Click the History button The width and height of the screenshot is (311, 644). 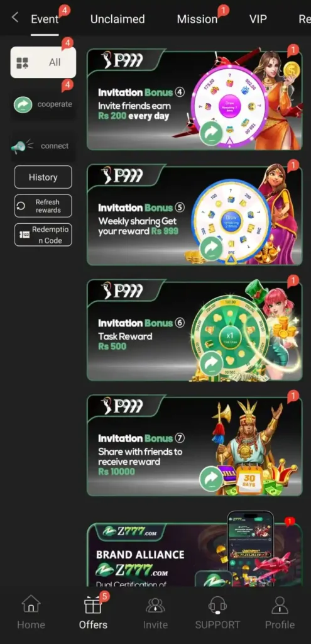click(43, 177)
